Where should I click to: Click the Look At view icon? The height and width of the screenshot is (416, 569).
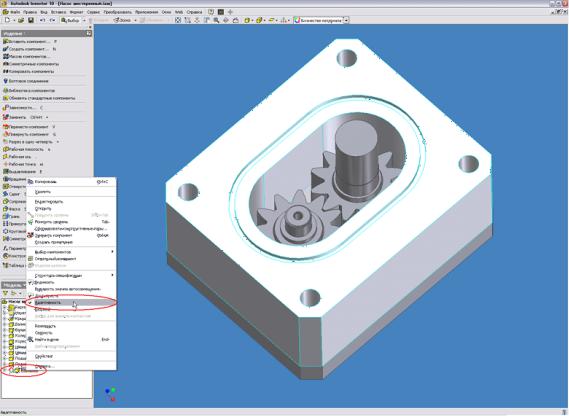[x=236, y=20]
